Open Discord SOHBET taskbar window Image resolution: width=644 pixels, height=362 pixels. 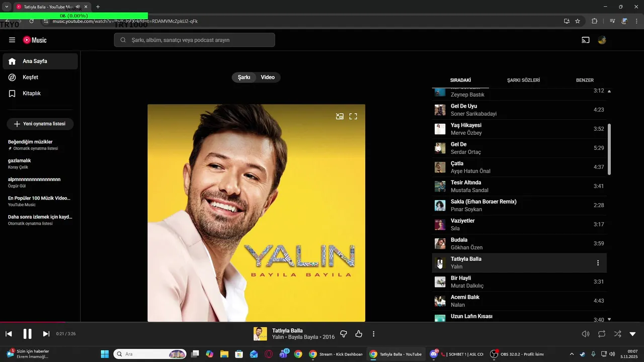tap(457, 354)
